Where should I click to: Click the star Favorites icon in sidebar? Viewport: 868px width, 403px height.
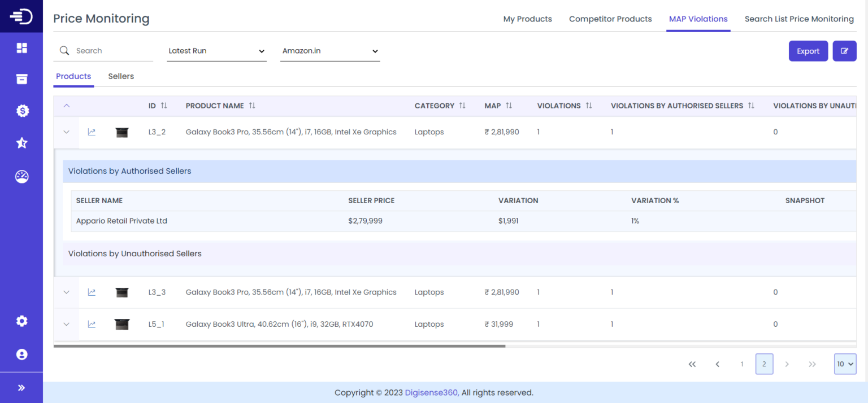(21, 143)
